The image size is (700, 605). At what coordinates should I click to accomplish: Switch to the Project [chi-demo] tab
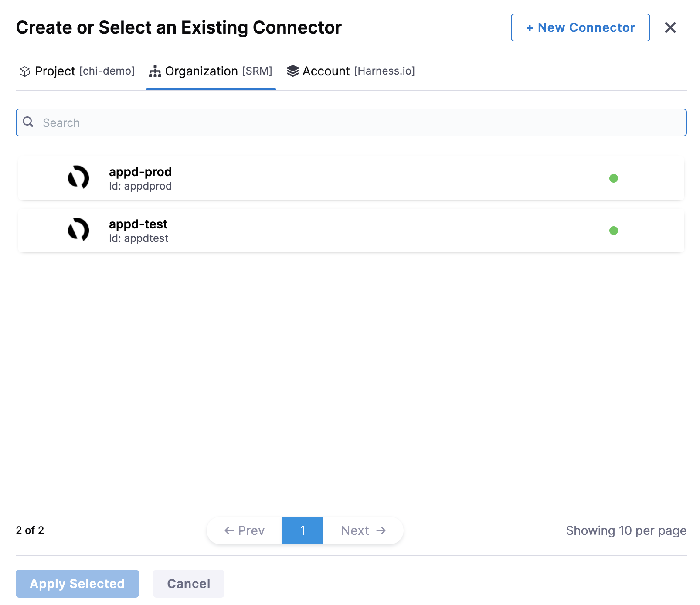point(77,71)
